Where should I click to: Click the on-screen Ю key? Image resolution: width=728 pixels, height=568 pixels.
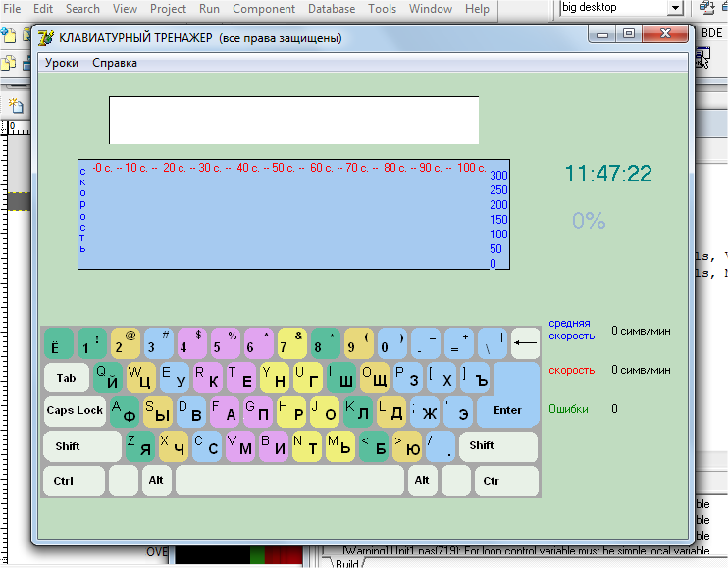[x=407, y=446]
